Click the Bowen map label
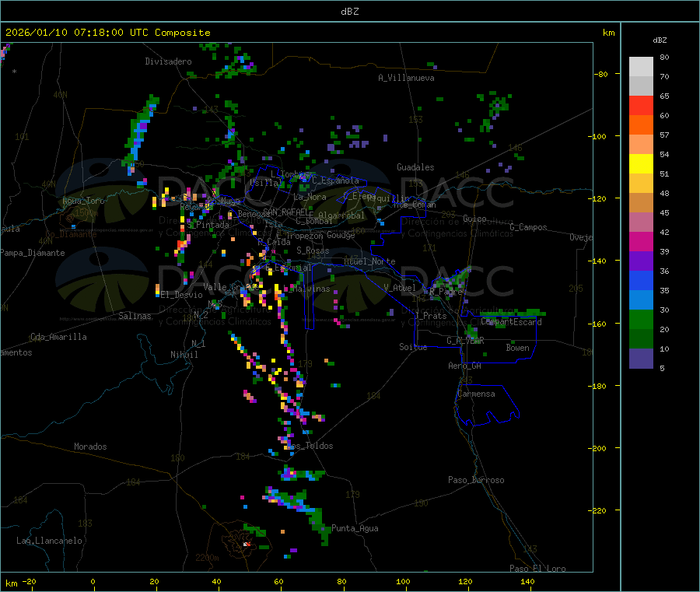Viewport: 700px width, 592px height. [x=517, y=348]
